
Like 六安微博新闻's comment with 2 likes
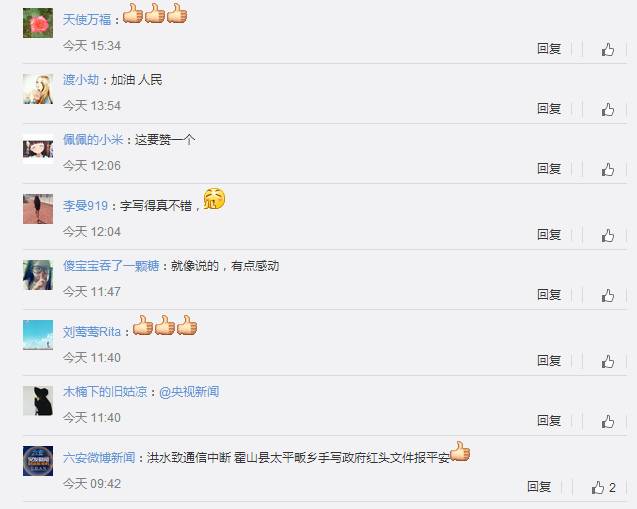tap(603, 487)
